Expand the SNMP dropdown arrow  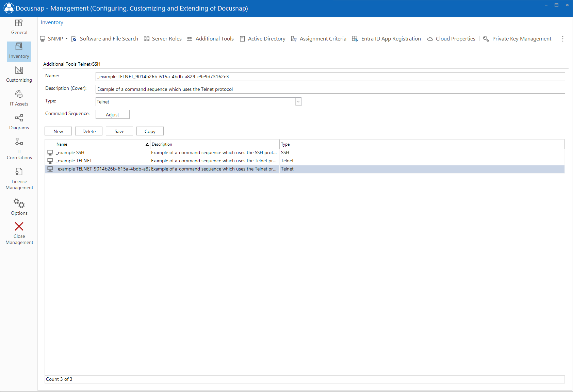click(66, 39)
